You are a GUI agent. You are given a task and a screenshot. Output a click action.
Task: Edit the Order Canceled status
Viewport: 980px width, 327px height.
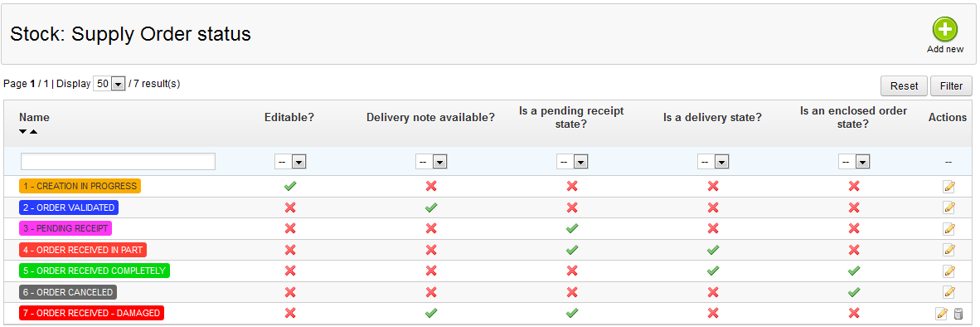point(948,292)
